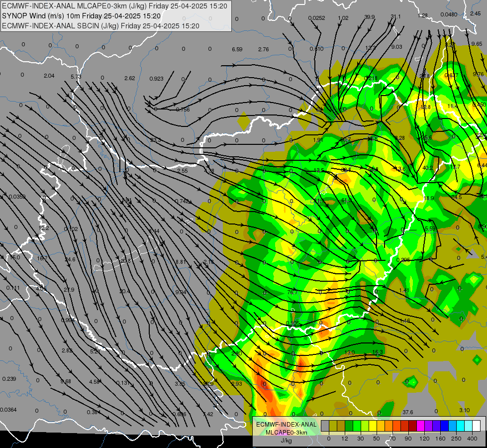Click the map value 23.3
Viewport: 487px width, 448px height.
coord(156,140)
